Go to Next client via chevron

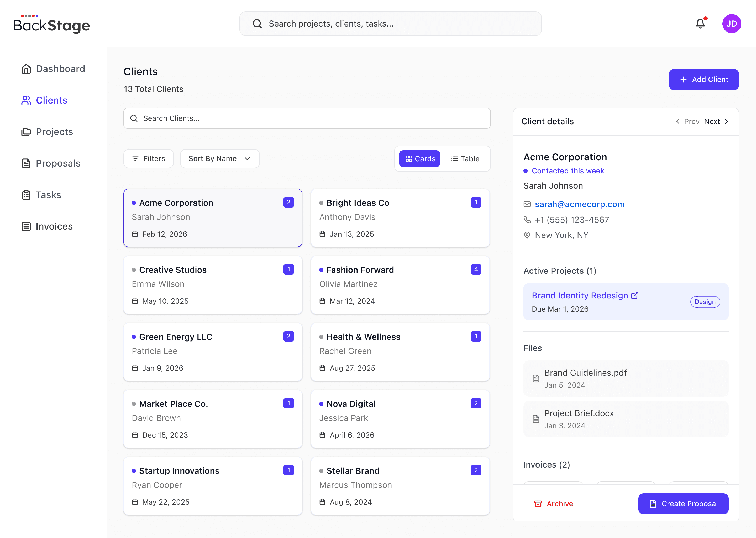727,122
